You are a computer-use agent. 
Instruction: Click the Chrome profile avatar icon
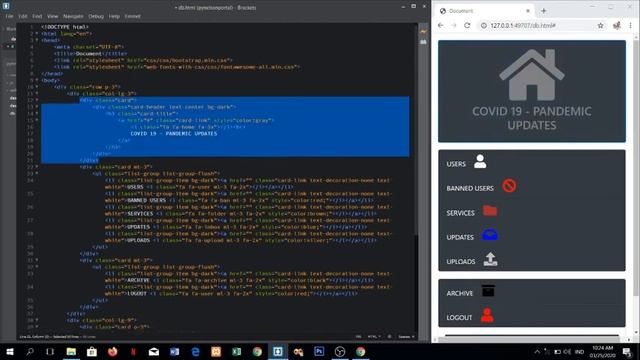tap(617, 25)
